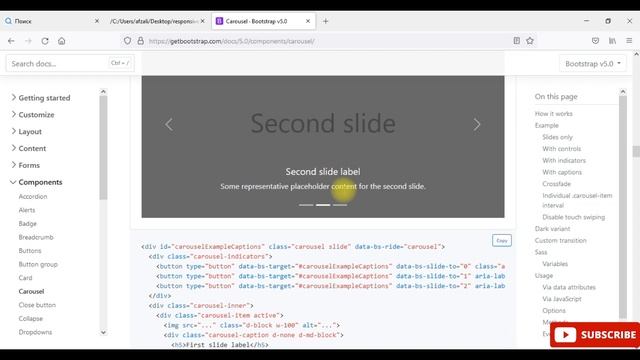This screenshot has width=640, height=360.
Task: Open the Dropdowns docs link
Action: [35, 332]
